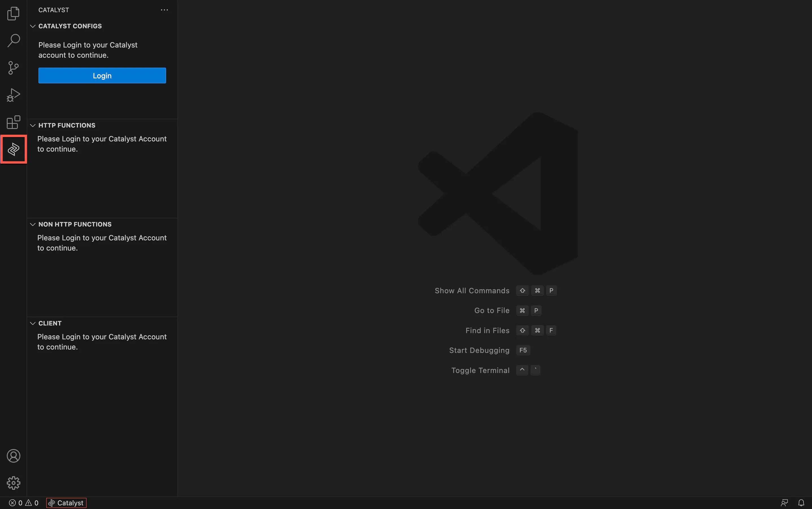Click the CATALYST panel title

pyautogui.click(x=53, y=10)
